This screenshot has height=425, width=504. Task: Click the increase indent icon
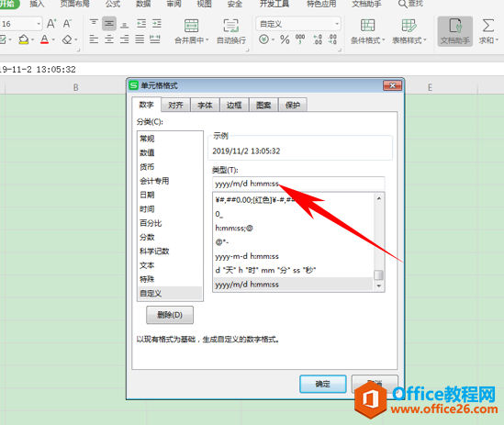pos(157,24)
